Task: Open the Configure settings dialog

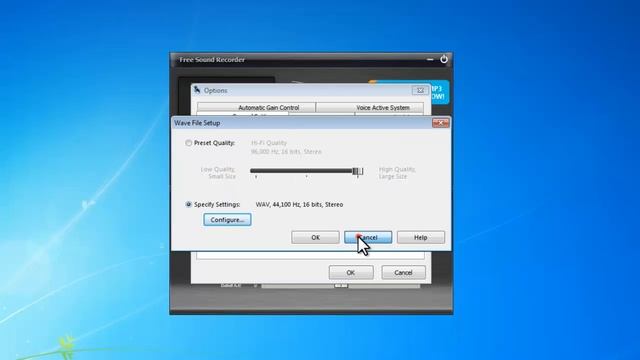Action: pyautogui.click(x=227, y=220)
